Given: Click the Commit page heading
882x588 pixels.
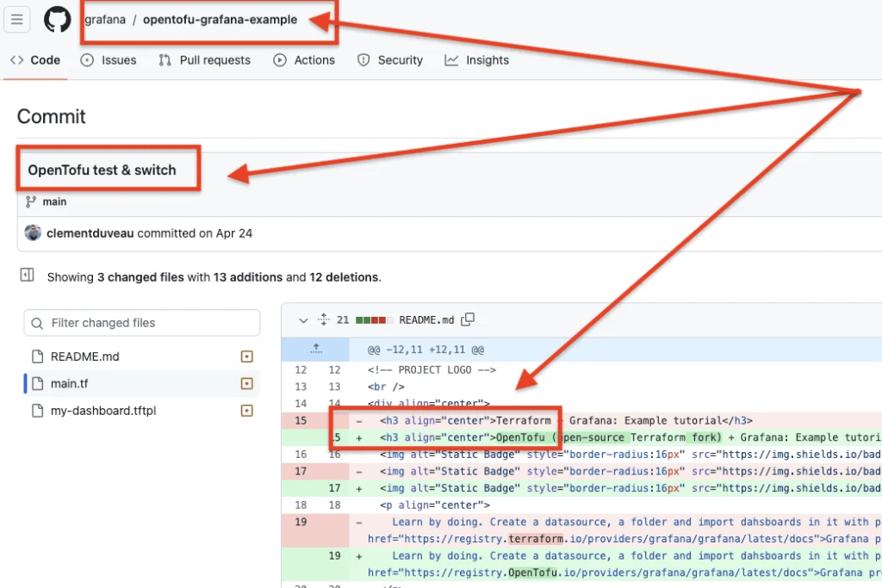Looking at the screenshot, I should 51,116.
